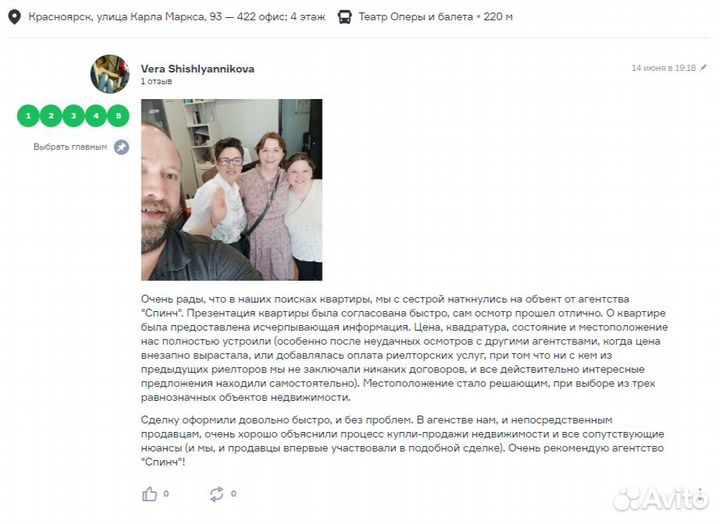
Task: Click the edit pencil icon beside date
Action: (703, 68)
